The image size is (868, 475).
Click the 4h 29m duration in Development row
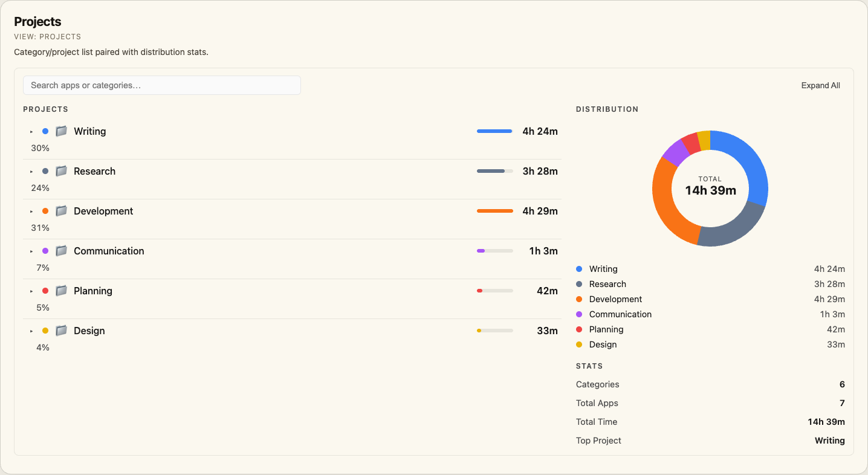coord(540,211)
